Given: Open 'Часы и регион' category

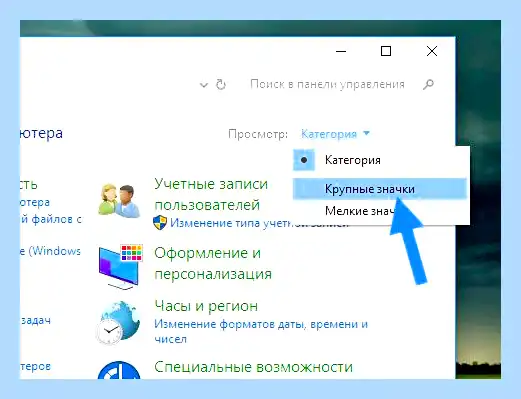Looking at the screenshot, I should 206,306.
